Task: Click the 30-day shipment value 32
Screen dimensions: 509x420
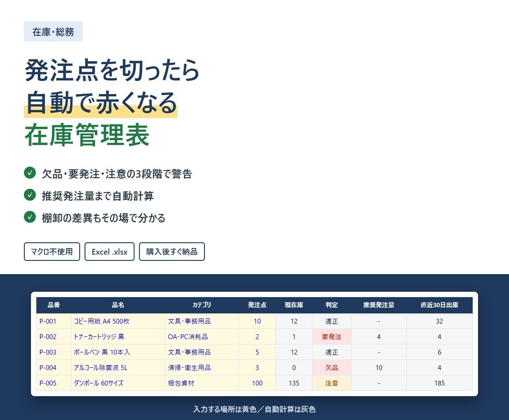Action: [439, 321]
